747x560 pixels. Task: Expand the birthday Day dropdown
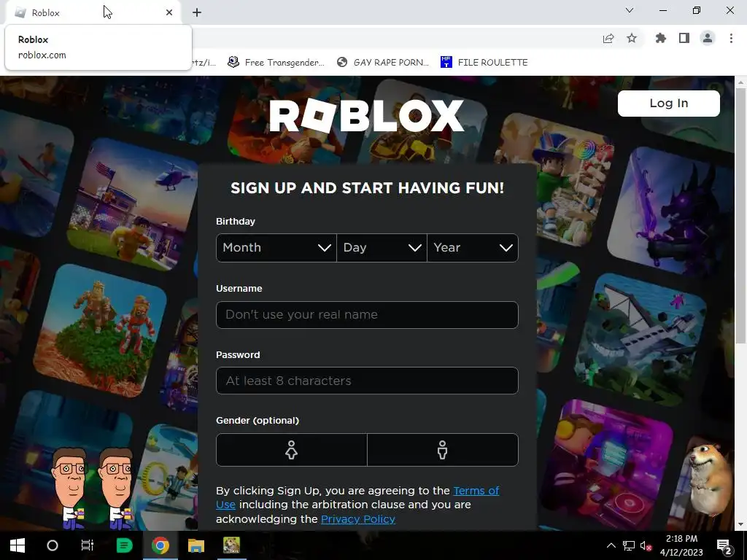(x=382, y=248)
